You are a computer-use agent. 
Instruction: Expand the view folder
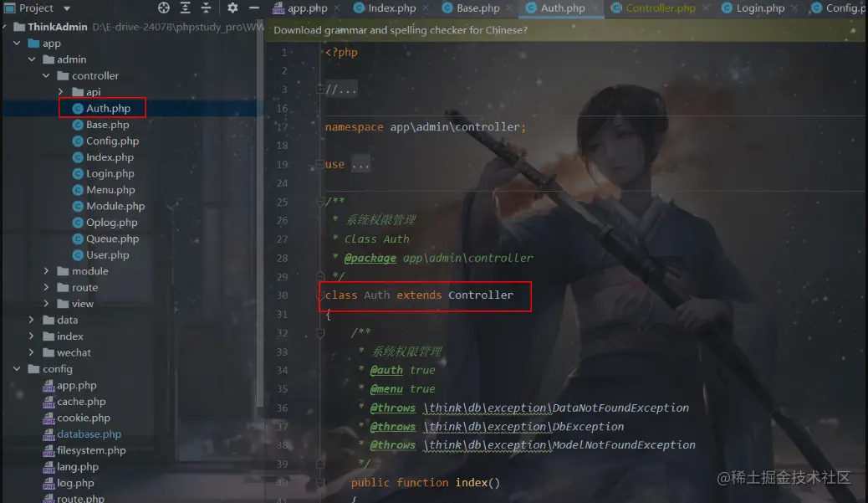coord(47,304)
